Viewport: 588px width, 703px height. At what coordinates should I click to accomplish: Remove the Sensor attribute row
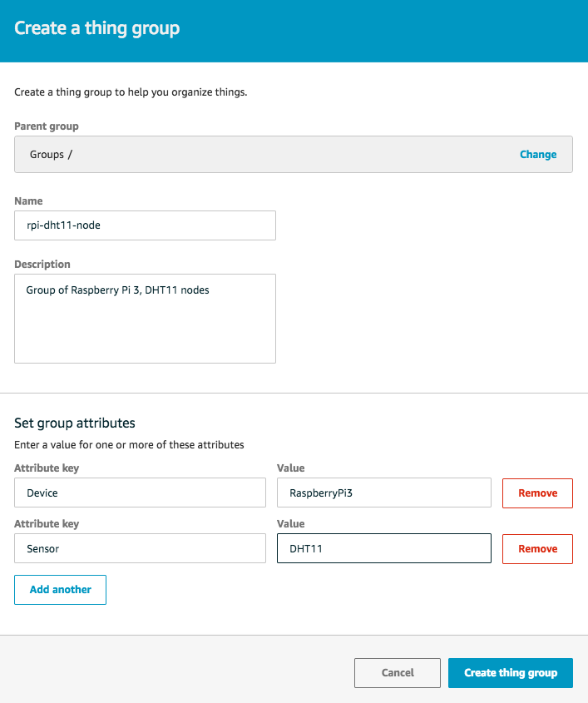pos(537,549)
